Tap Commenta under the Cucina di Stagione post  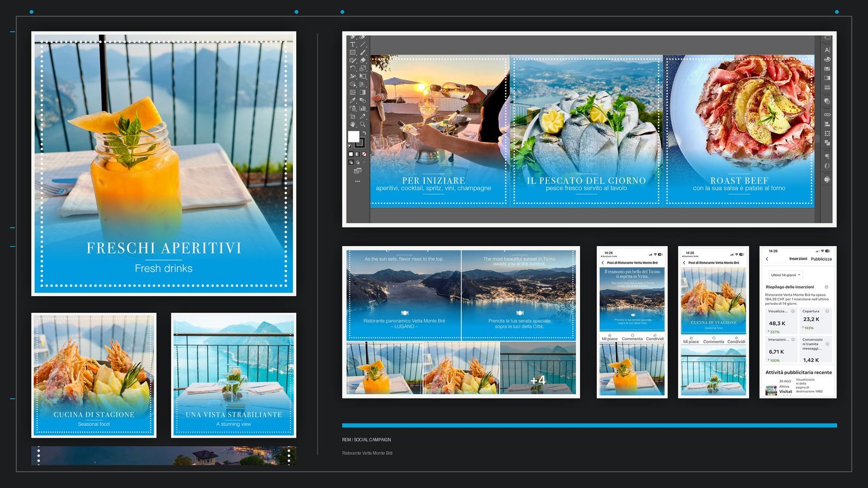tap(713, 340)
